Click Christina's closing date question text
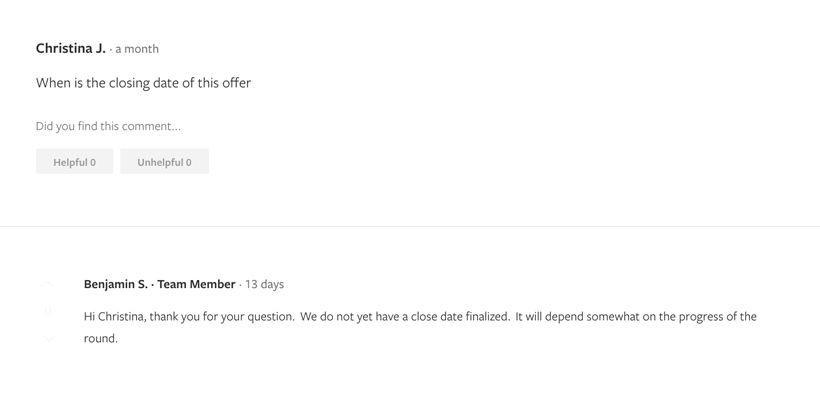This screenshot has height=413, width=820. tap(143, 83)
